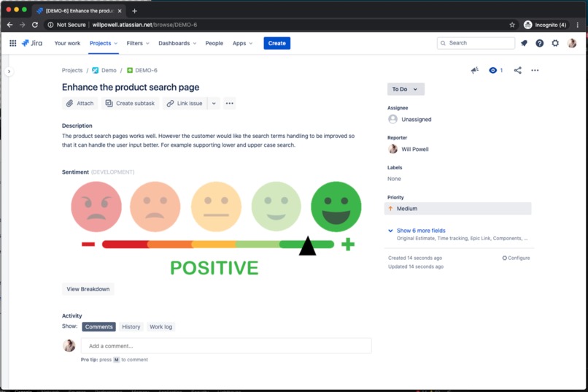Click the Link issue button
588x392 pixels.
(x=185, y=103)
